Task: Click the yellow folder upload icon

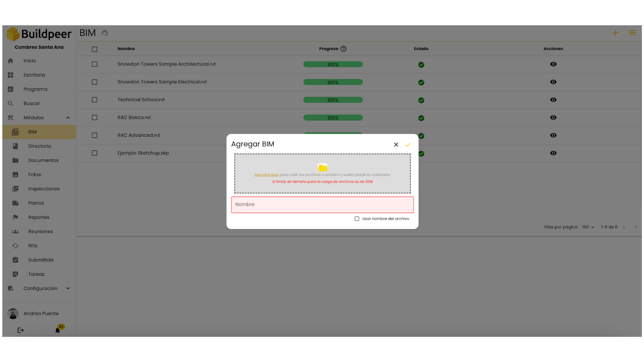Action: [322, 167]
